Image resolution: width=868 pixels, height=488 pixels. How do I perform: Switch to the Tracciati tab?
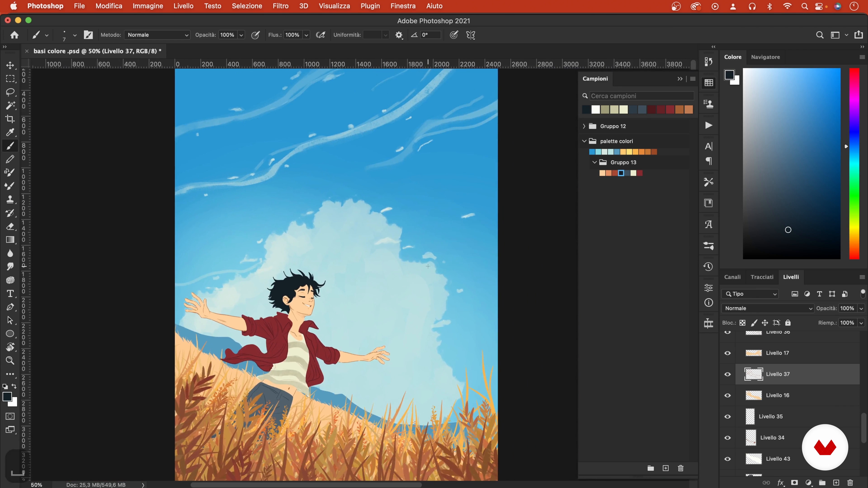point(762,277)
